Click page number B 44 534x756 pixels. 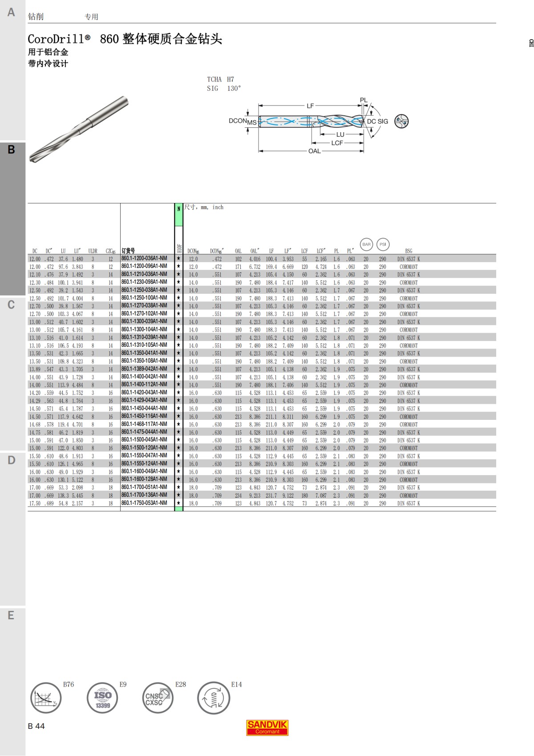[36, 726]
